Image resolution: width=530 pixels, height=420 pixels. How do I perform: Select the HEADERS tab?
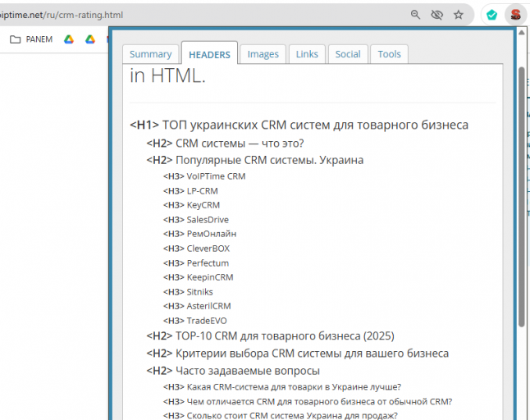click(x=209, y=53)
